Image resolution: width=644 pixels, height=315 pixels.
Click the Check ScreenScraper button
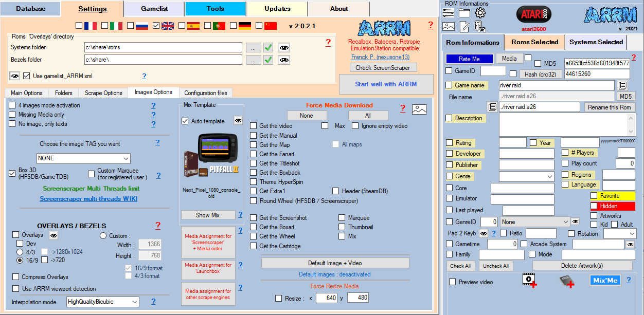383,68
